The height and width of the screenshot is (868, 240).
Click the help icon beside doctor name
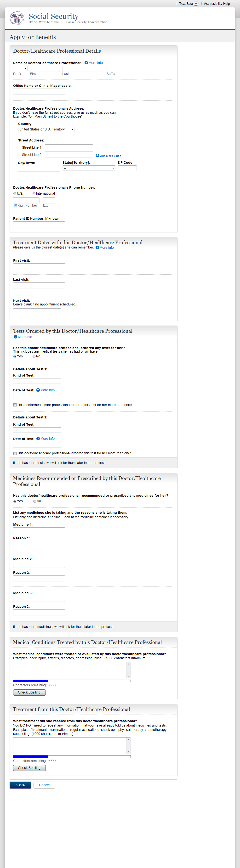pos(86,63)
